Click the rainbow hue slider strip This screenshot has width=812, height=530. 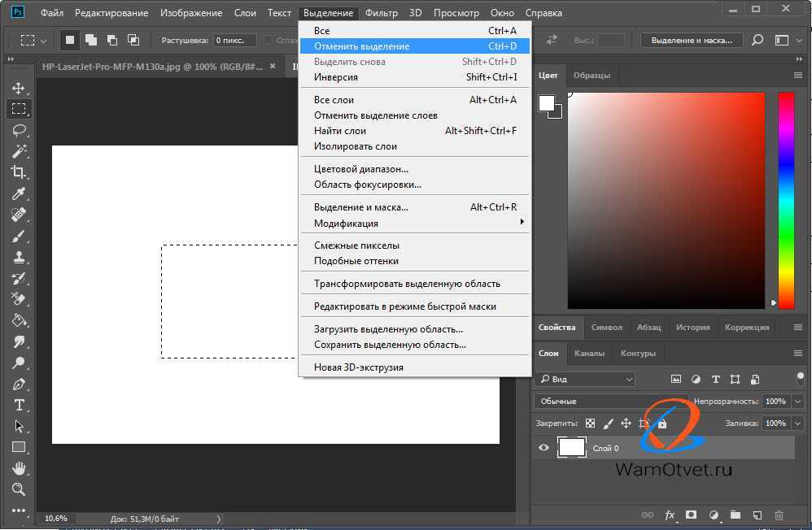[x=786, y=201]
